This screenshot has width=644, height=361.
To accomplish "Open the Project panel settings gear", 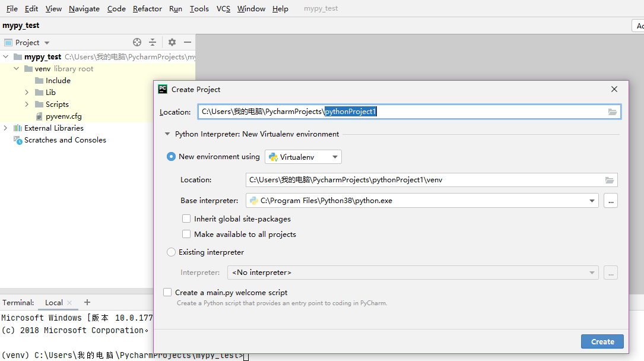I will point(172,42).
